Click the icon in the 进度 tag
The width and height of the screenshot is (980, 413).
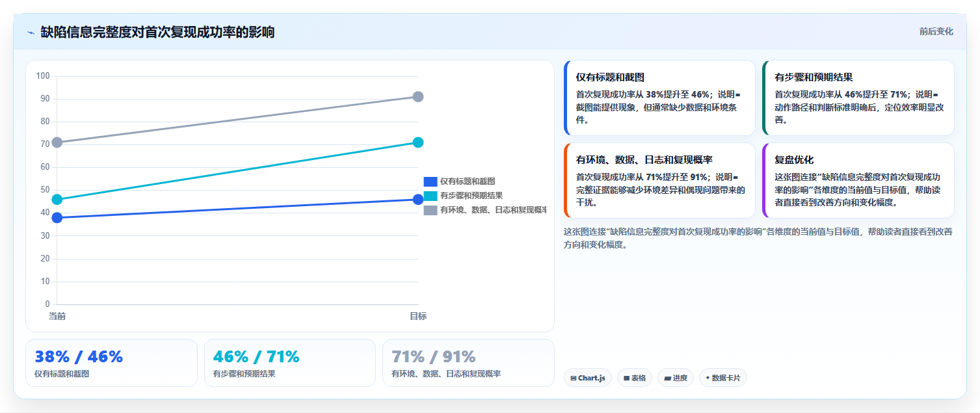[x=667, y=378]
